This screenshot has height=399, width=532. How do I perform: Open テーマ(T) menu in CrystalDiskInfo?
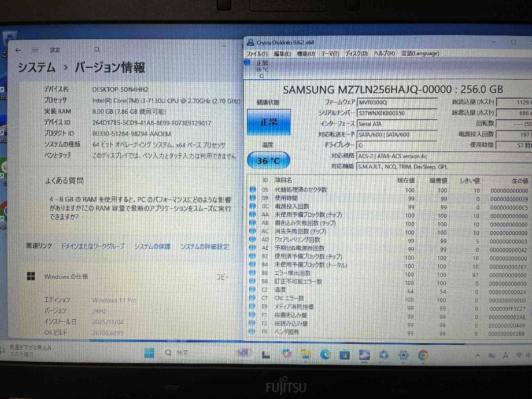(x=330, y=54)
